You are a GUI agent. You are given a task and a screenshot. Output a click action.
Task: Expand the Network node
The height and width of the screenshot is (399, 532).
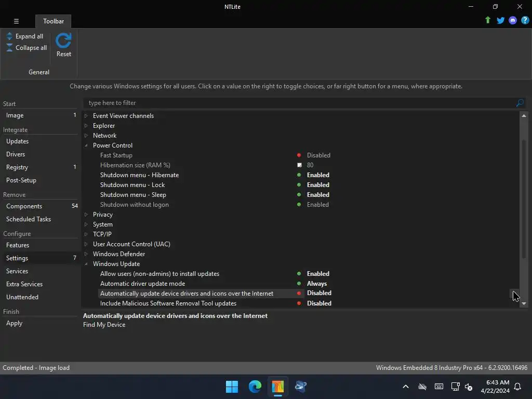86,136
